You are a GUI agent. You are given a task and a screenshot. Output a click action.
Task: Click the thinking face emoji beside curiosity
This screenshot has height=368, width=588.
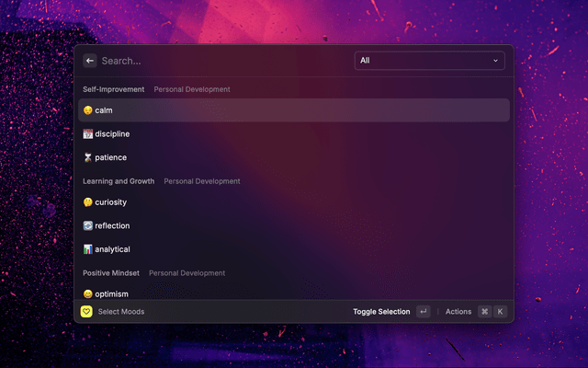pos(88,202)
